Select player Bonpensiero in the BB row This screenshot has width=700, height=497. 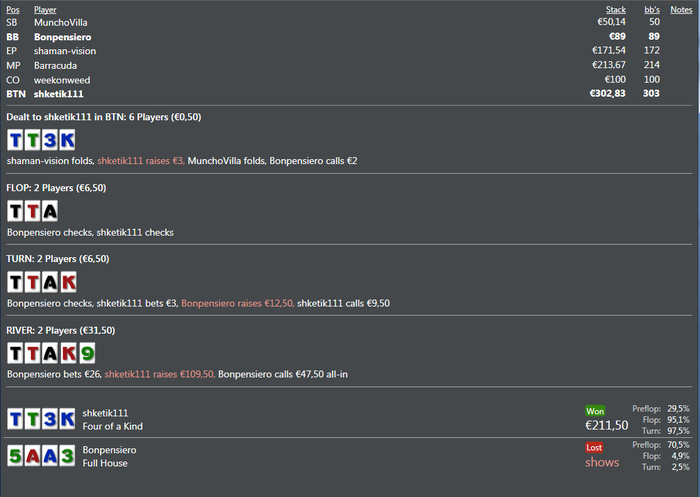tap(61, 35)
